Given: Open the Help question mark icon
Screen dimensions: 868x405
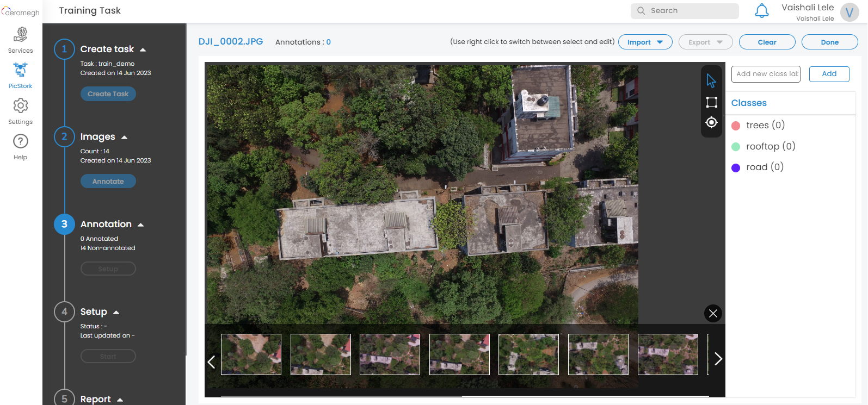Looking at the screenshot, I should 21,146.
